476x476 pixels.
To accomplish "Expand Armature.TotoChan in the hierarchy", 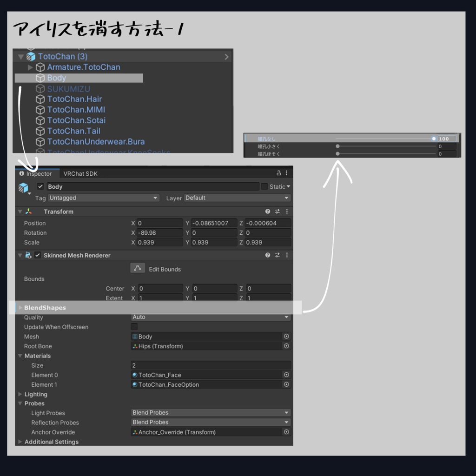I will (x=30, y=67).
